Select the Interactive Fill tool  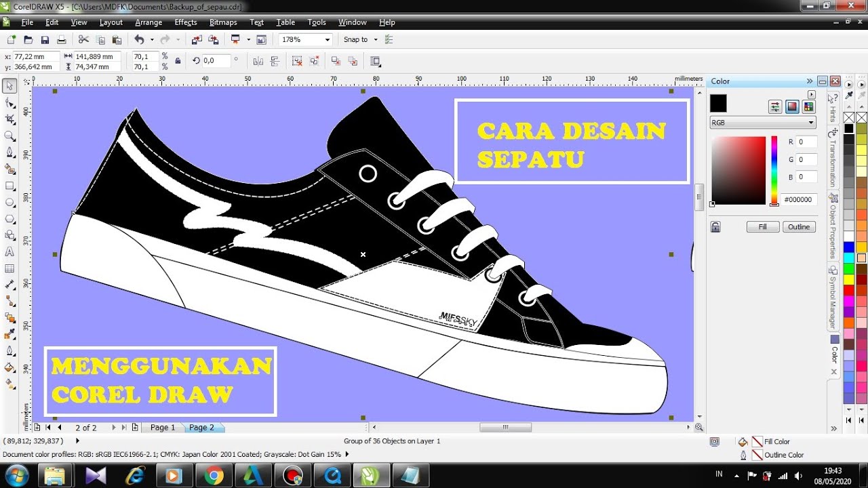pos(9,384)
